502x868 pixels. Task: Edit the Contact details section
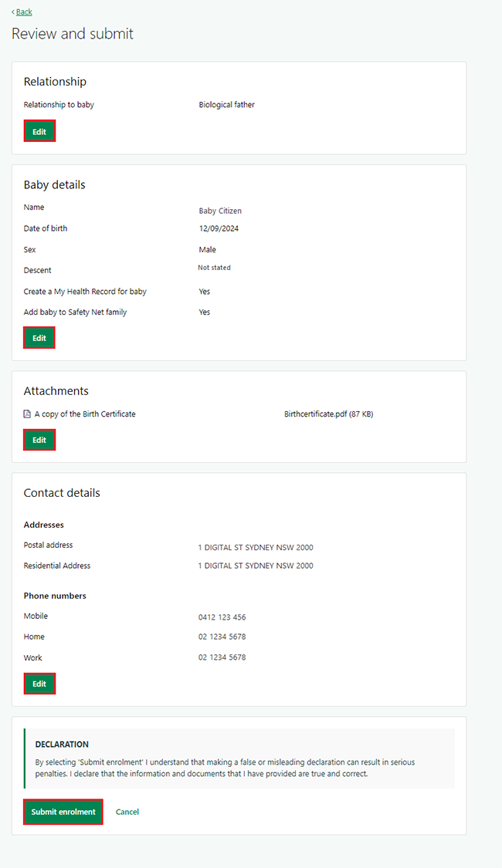pos(39,684)
